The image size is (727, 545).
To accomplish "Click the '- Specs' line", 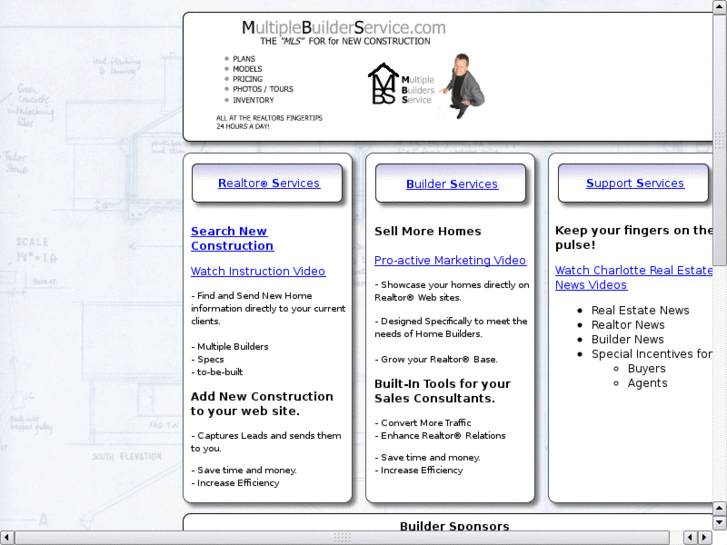I will (x=207, y=359).
